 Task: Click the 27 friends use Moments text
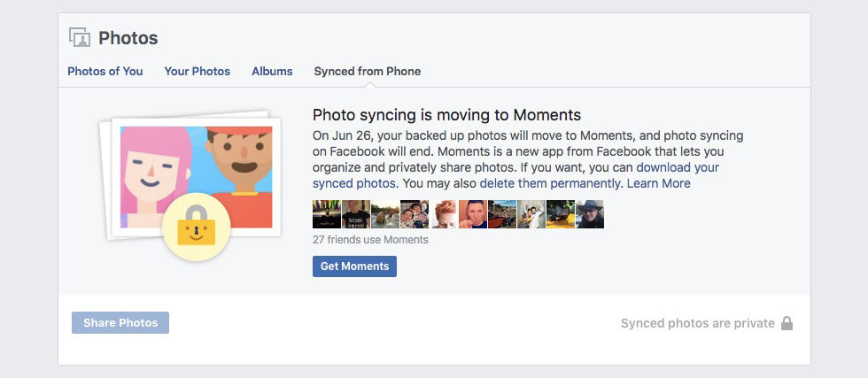click(x=370, y=240)
